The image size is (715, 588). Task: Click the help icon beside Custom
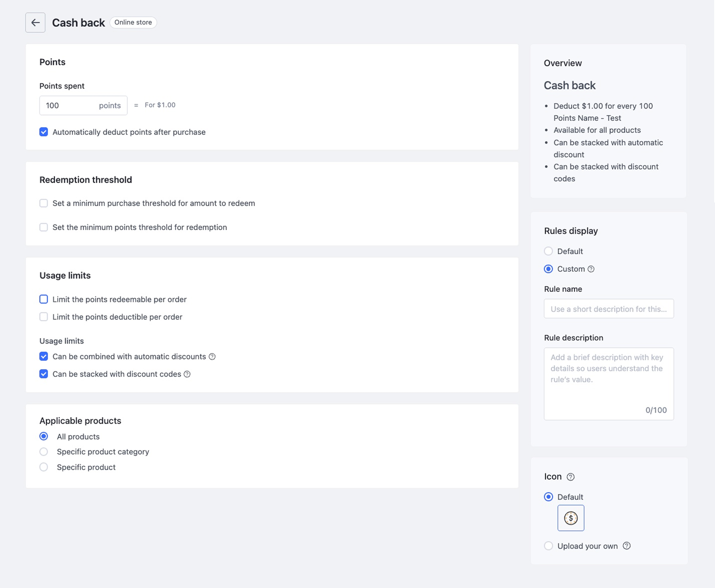click(591, 269)
